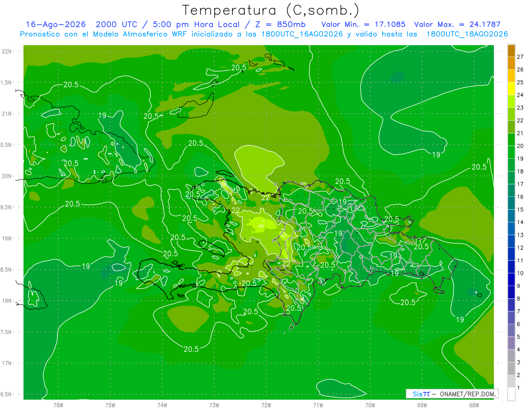The width and height of the screenshot is (532, 411).
Task: Select the date '16-Ago-2026' in header
Action: click(55, 24)
